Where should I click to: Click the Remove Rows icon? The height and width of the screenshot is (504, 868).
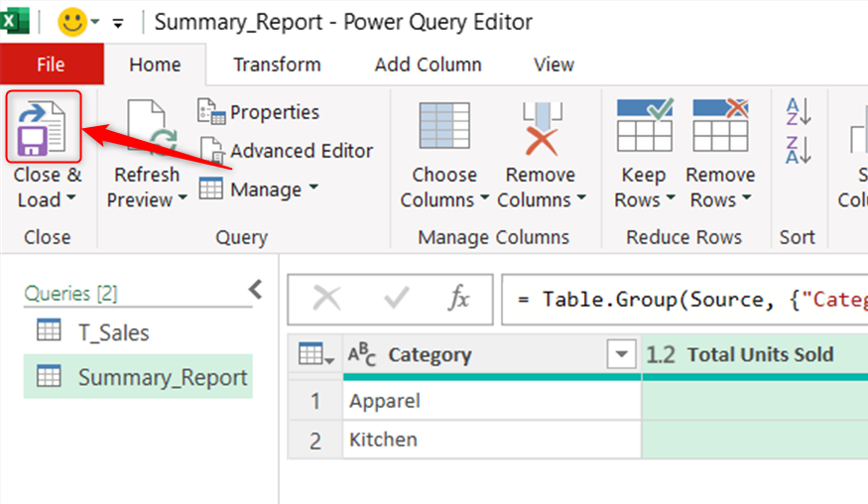(720, 125)
